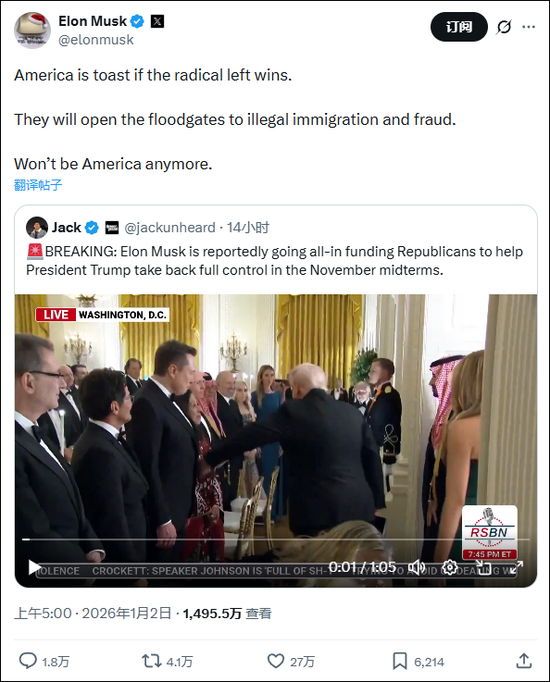Toggle picture-in-picture mode for video
Viewport: 550px width, 682px height.
[x=483, y=567]
